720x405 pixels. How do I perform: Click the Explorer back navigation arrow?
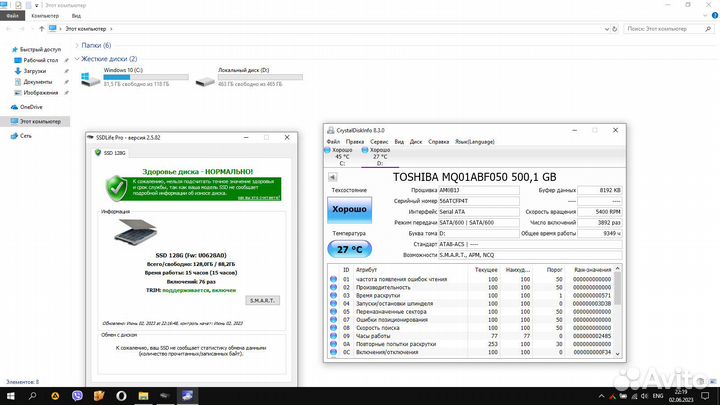[x=8, y=28]
